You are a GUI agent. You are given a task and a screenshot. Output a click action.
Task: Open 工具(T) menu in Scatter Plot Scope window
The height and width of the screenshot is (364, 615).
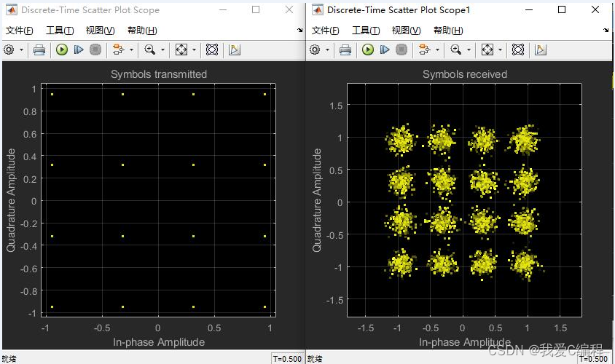pos(60,30)
